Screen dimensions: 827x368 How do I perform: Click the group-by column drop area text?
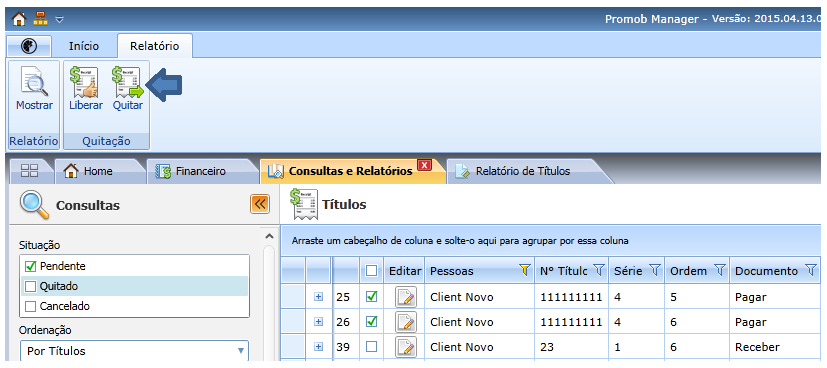[460, 241]
